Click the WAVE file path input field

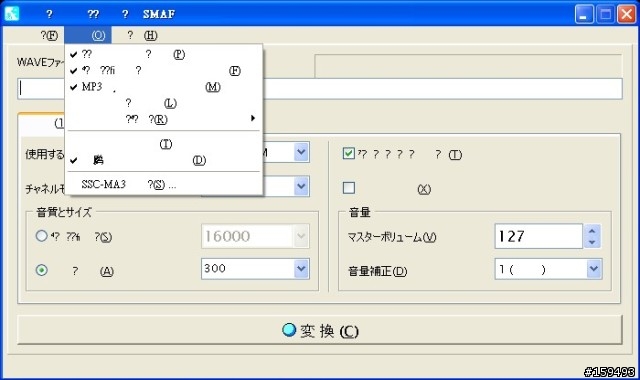[x=320, y=89]
